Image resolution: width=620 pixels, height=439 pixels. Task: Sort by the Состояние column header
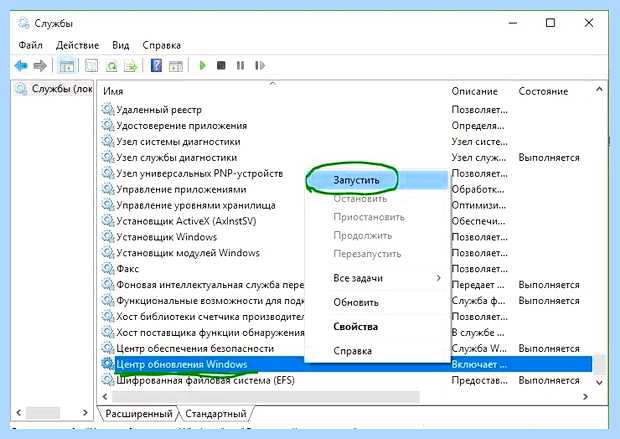pyautogui.click(x=543, y=91)
